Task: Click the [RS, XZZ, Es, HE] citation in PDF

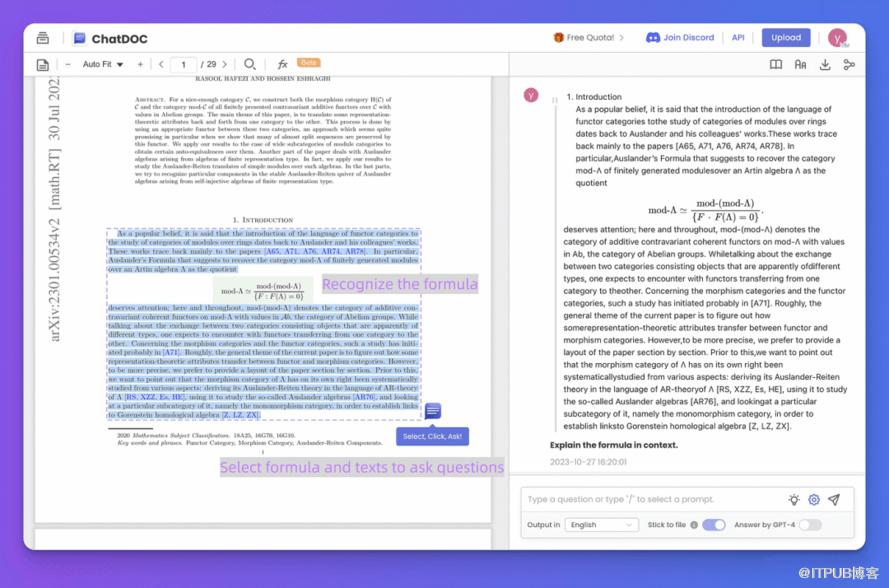Action: pos(154,397)
